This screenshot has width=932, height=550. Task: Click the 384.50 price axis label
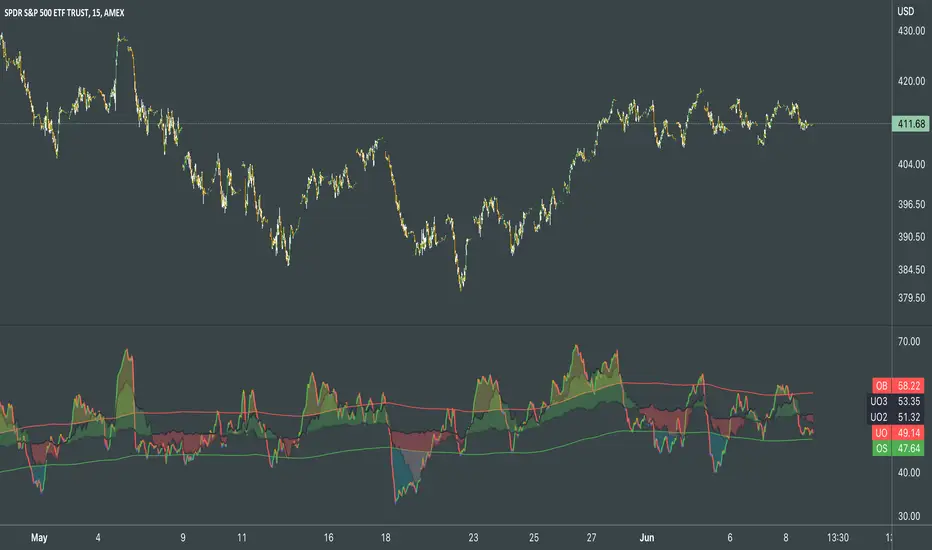click(911, 269)
